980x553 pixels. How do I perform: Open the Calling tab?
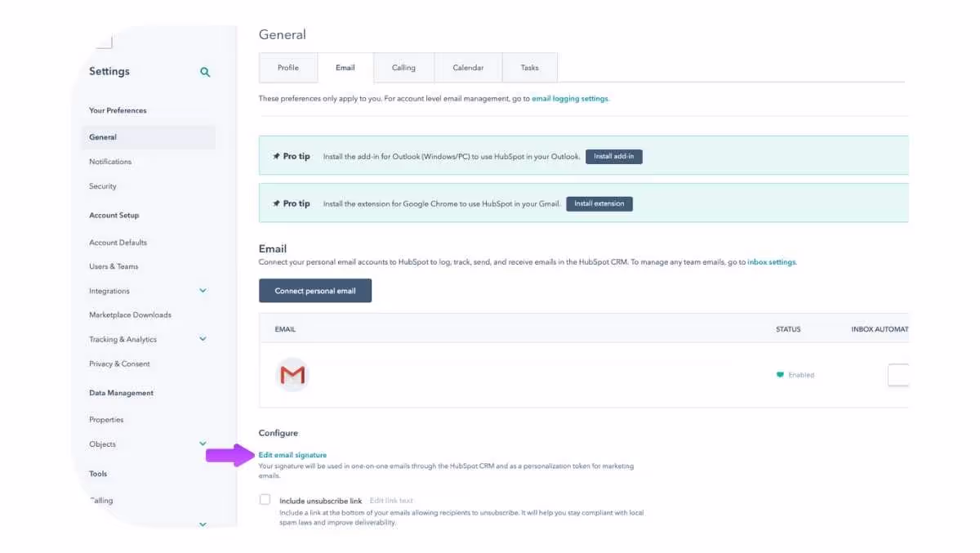tap(403, 68)
